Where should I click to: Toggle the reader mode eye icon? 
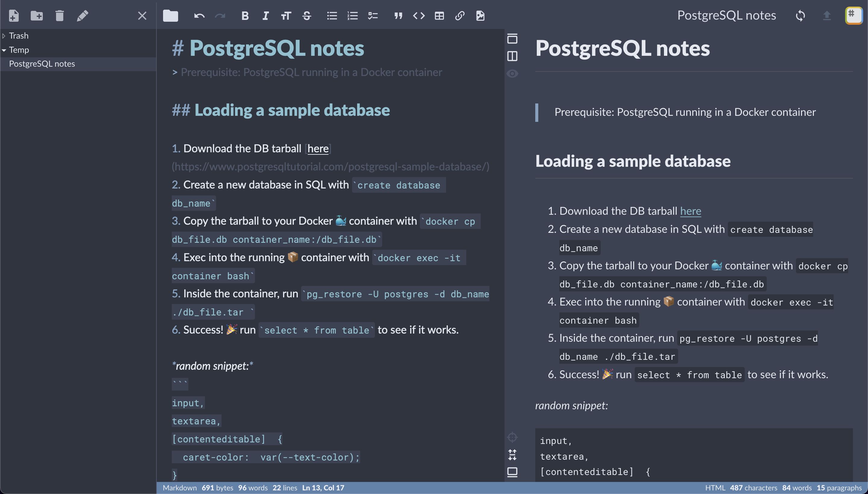pos(512,74)
